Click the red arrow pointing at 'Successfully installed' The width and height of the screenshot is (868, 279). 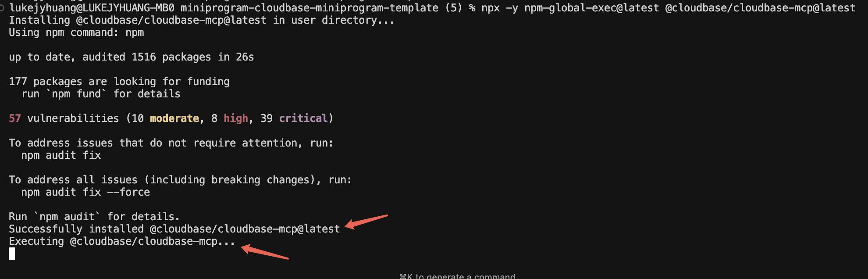click(366, 222)
